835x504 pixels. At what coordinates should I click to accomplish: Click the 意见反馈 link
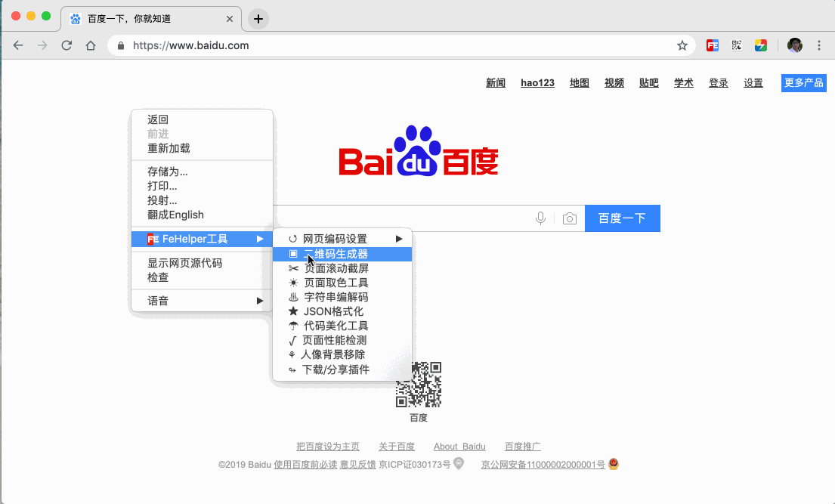(358, 465)
